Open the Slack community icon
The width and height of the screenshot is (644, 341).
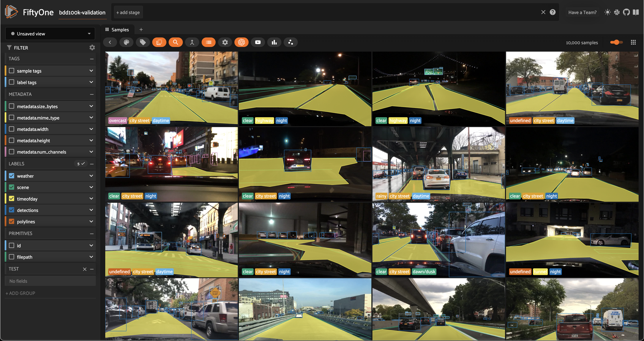tap(617, 12)
